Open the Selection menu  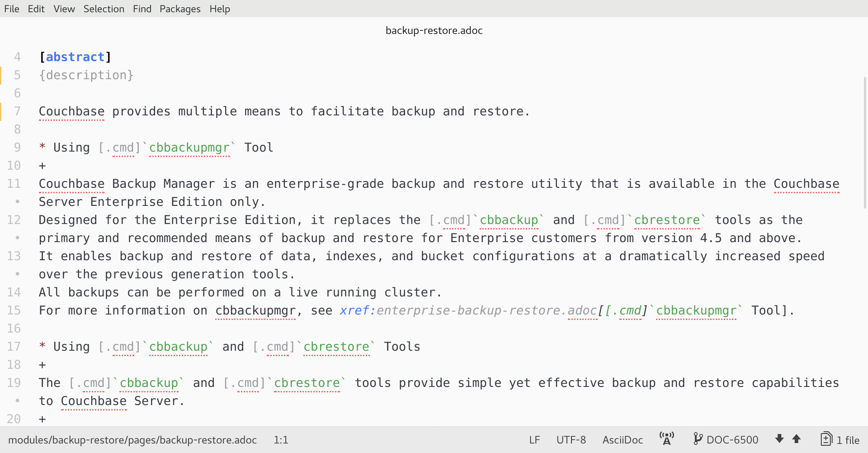click(x=104, y=9)
